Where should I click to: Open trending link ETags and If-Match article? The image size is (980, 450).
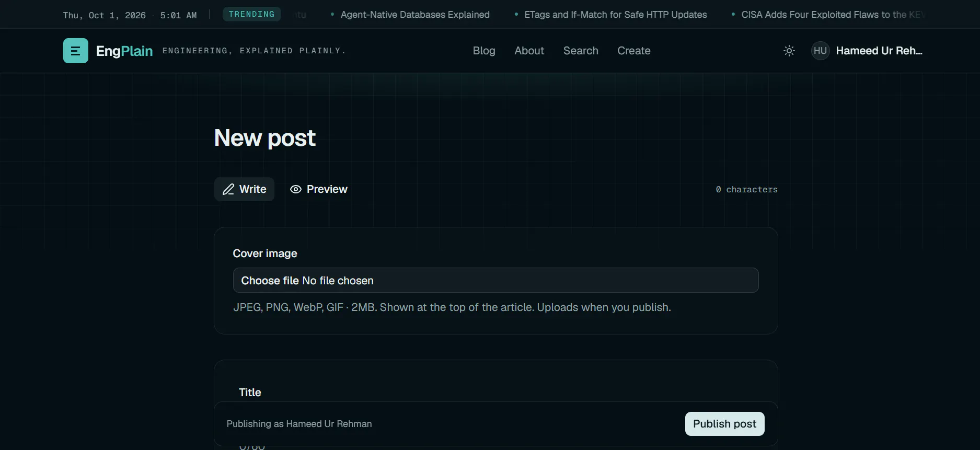pos(616,15)
